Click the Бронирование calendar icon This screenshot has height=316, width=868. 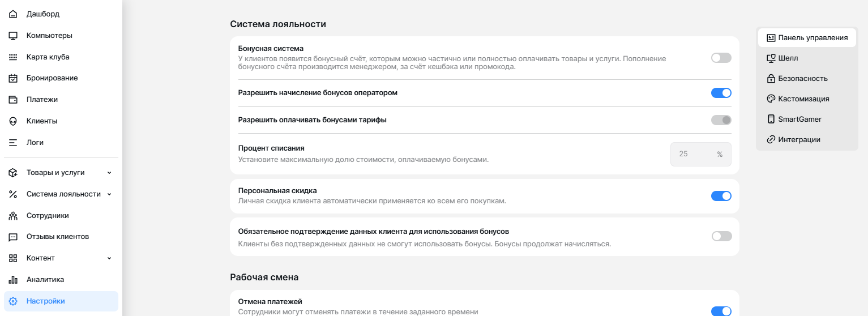(14, 78)
